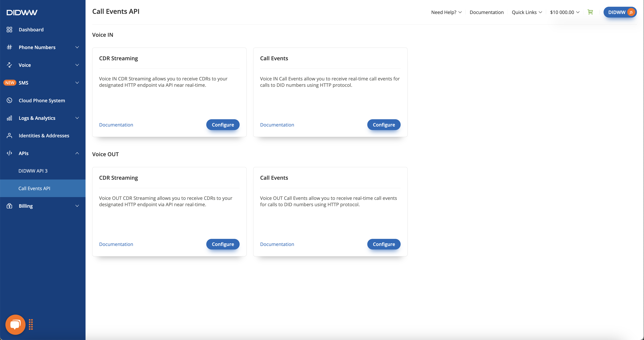Click Voice OUT Call Events card title
This screenshot has height=340, width=644.
[x=274, y=178]
